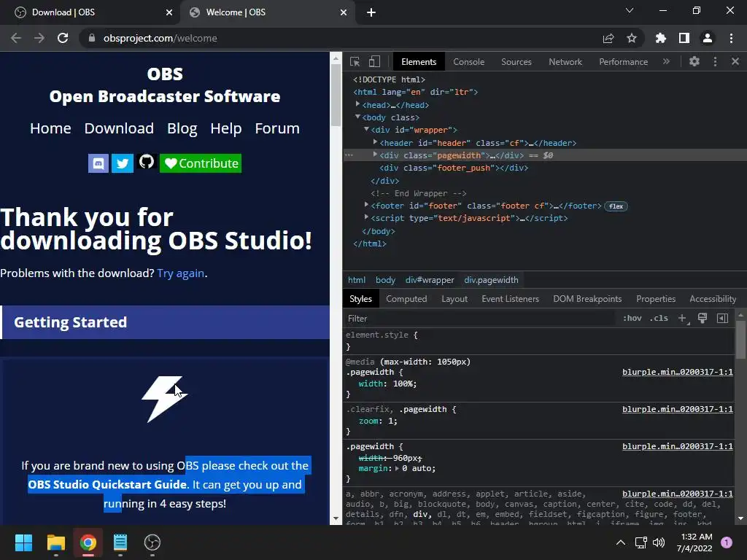Switch to the Download | OBS tab

(90, 12)
